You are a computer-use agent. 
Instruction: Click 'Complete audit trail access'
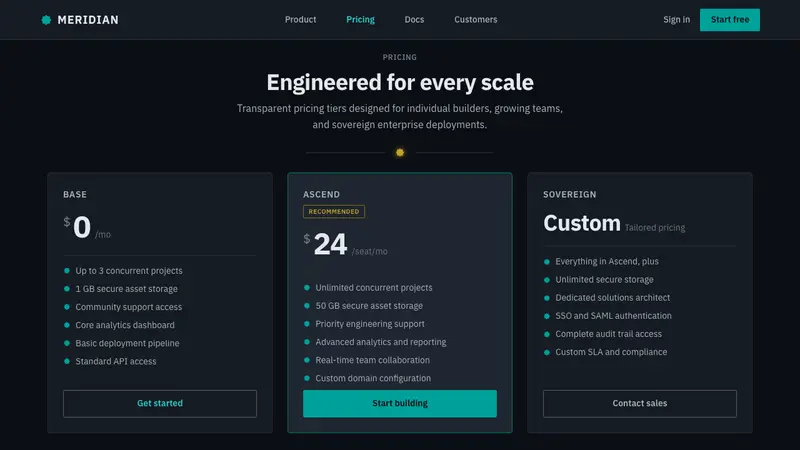(609, 334)
